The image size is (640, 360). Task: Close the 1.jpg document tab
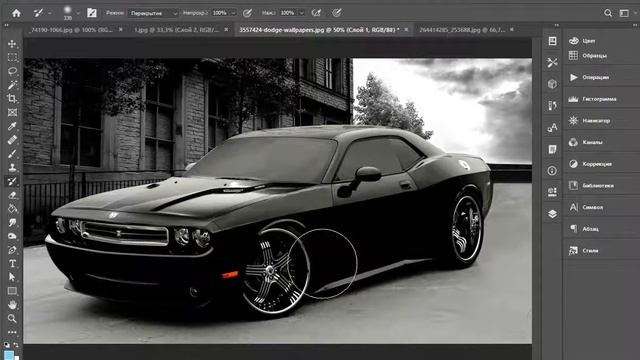[x=226, y=29]
